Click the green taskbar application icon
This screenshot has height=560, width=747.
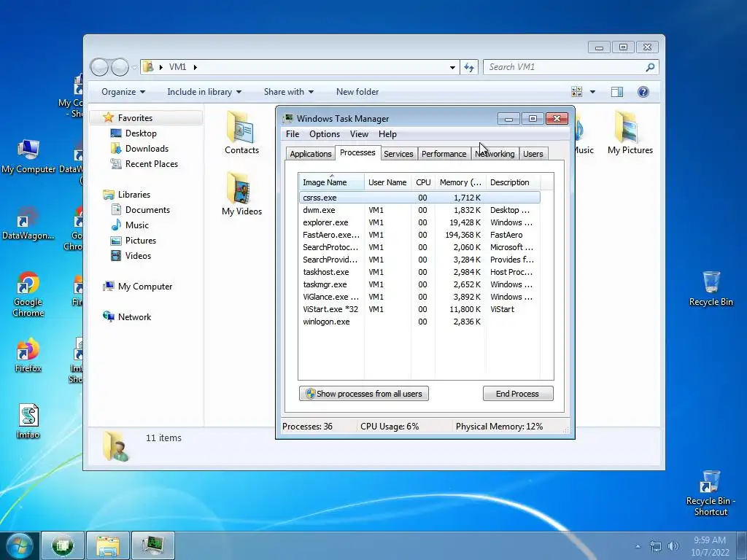63,545
